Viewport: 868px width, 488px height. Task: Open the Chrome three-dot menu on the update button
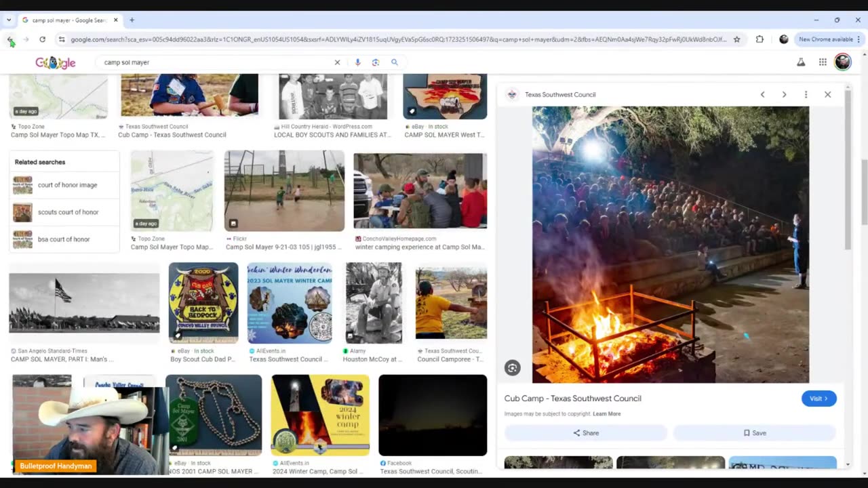click(x=859, y=39)
